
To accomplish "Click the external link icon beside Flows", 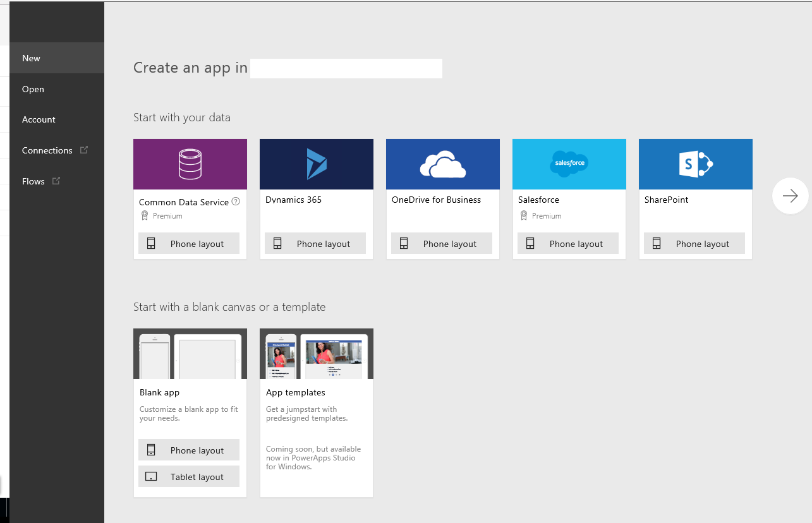I will pyautogui.click(x=54, y=181).
